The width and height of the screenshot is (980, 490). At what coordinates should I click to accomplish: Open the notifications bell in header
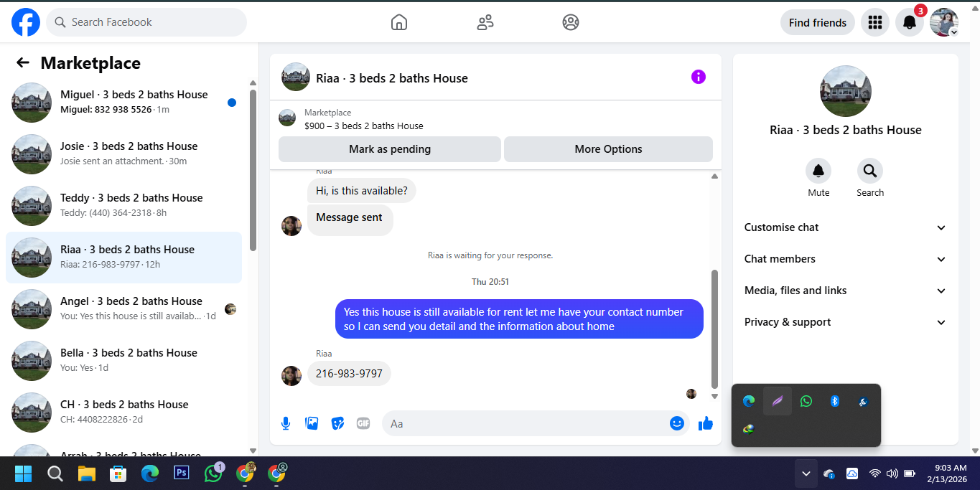910,22
